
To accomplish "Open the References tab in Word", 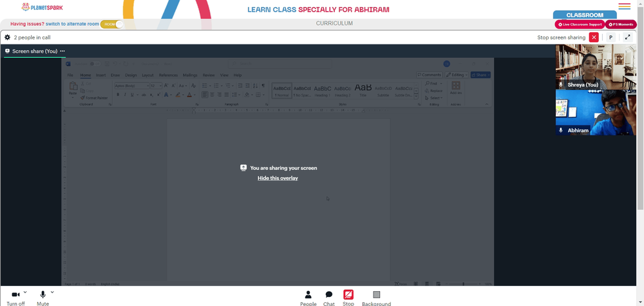I will pos(168,75).
